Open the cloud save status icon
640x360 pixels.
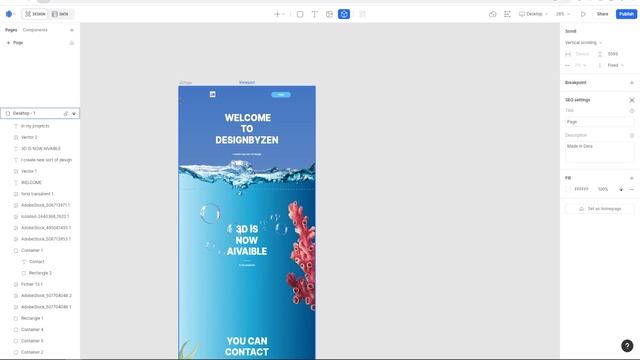(x=493, y=14)
